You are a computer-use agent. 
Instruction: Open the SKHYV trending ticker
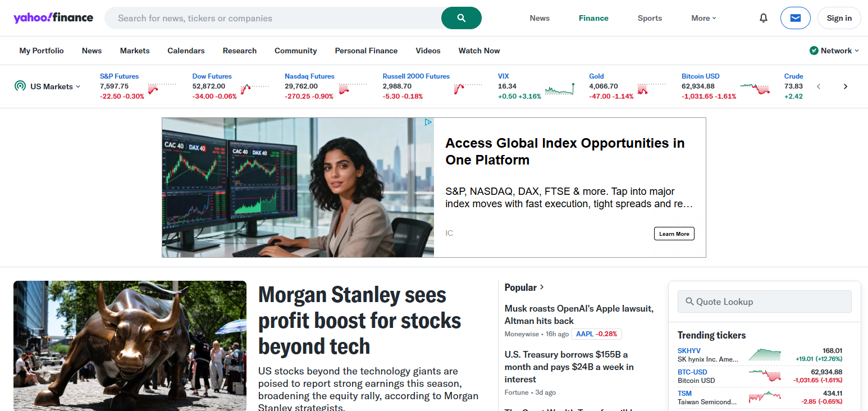[689, 351]
